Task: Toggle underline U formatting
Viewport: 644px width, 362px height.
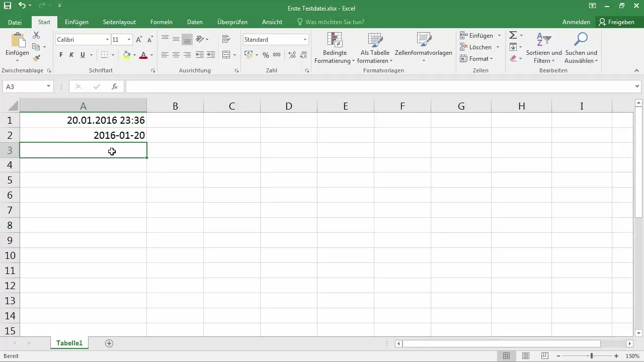Action: pyautogui.click(x=82, y=55)
